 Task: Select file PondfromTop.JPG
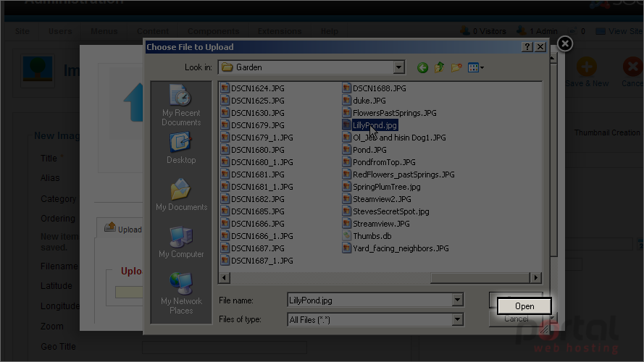coord(379,162)
